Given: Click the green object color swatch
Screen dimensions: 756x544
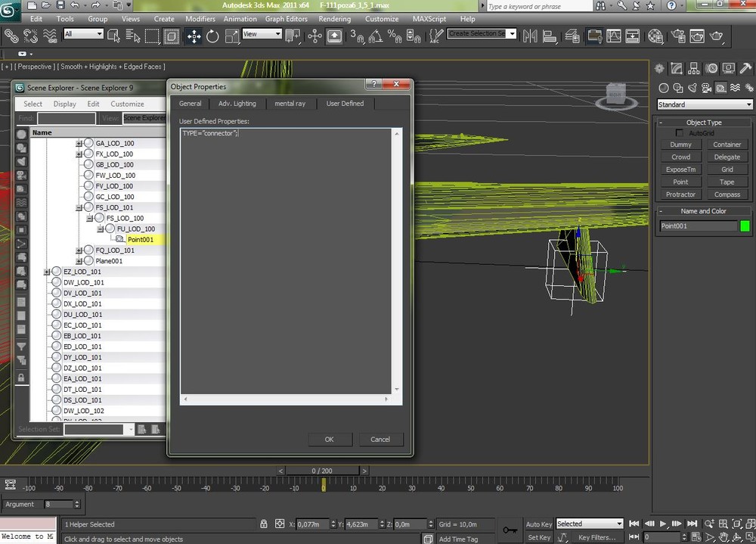Looking at the screenshot, I should coord(745,226).
